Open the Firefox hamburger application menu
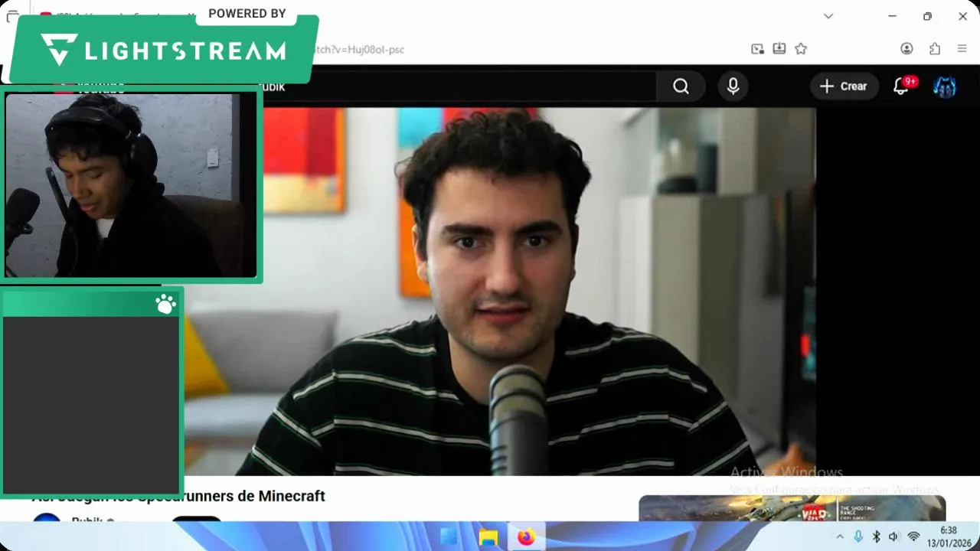Viewport: 980px width, 551px height. coord(962,49)
